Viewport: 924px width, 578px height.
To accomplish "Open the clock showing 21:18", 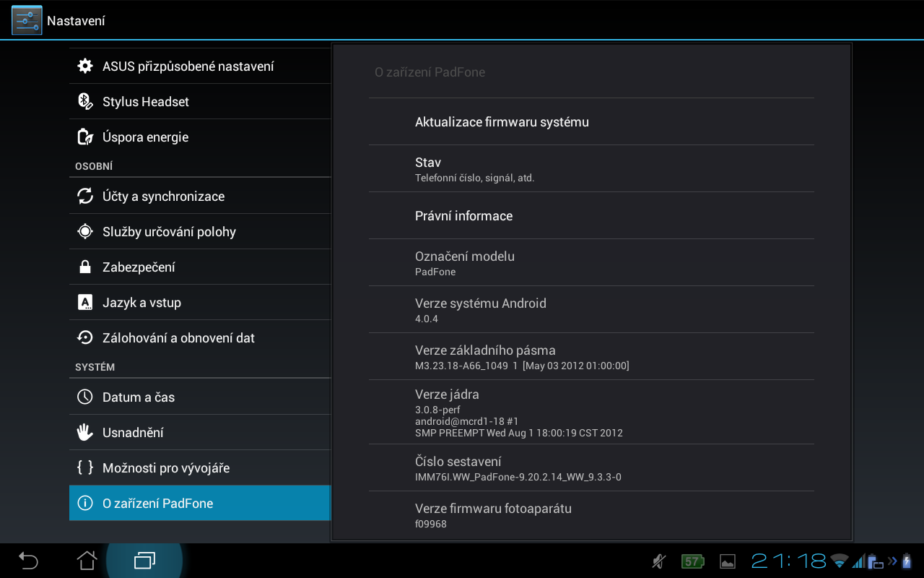I will coord(788,561).
